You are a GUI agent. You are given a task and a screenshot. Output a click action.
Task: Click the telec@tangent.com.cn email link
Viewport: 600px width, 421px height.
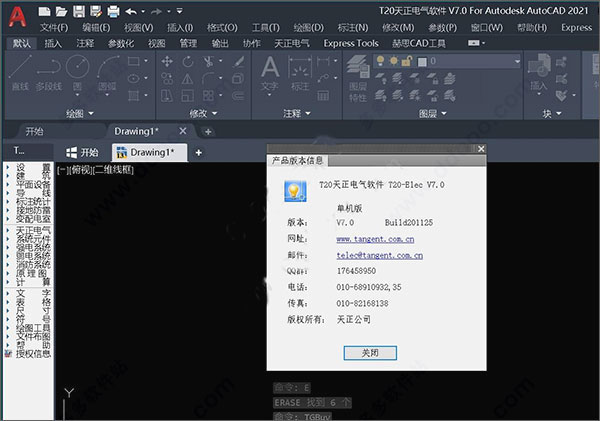click(379, 256)
